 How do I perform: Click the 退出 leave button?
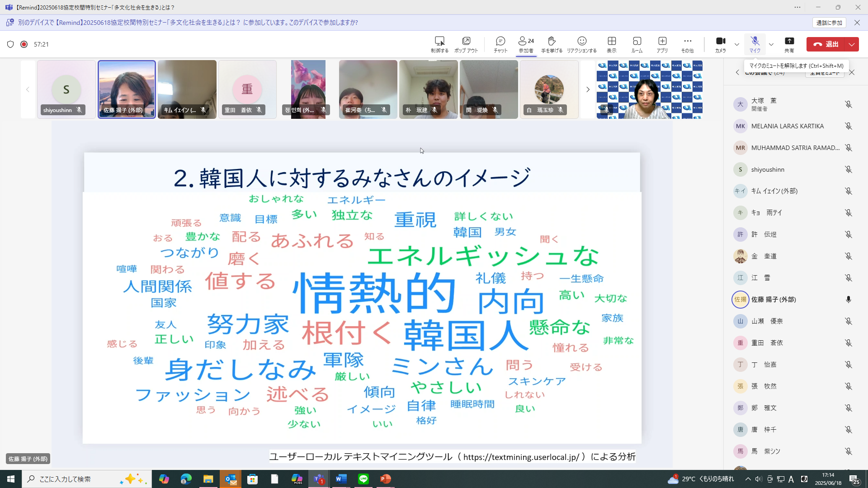click(826, 44)
